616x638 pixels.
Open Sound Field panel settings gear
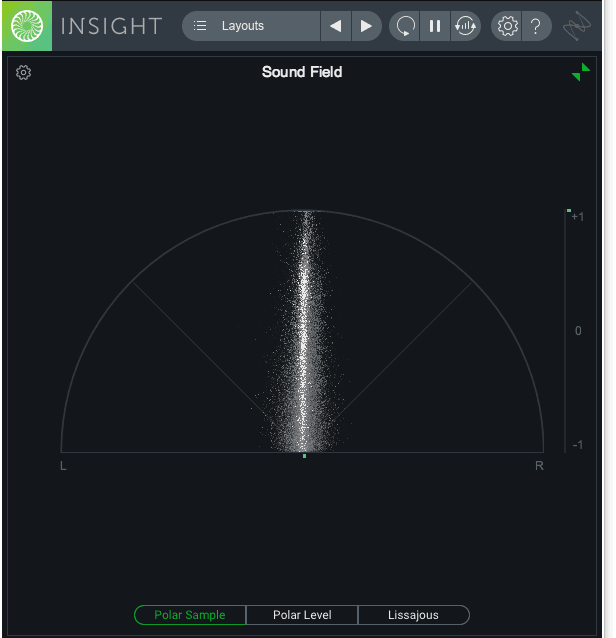[23, 72]
